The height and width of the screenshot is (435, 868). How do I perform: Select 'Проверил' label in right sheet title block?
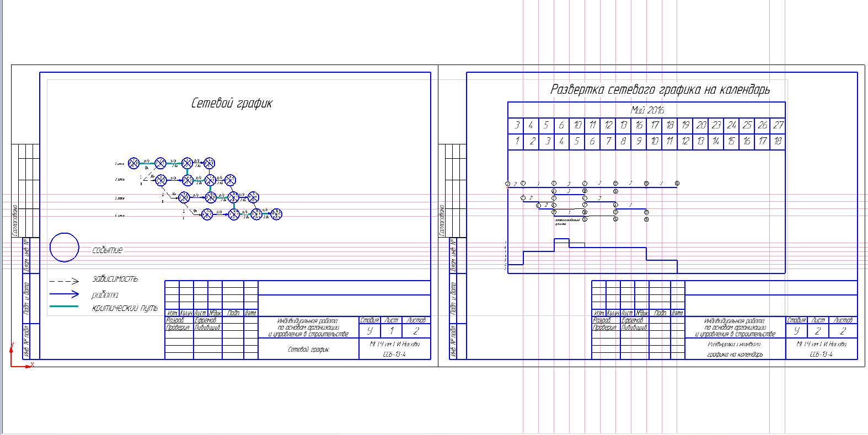tap(604, 327)
